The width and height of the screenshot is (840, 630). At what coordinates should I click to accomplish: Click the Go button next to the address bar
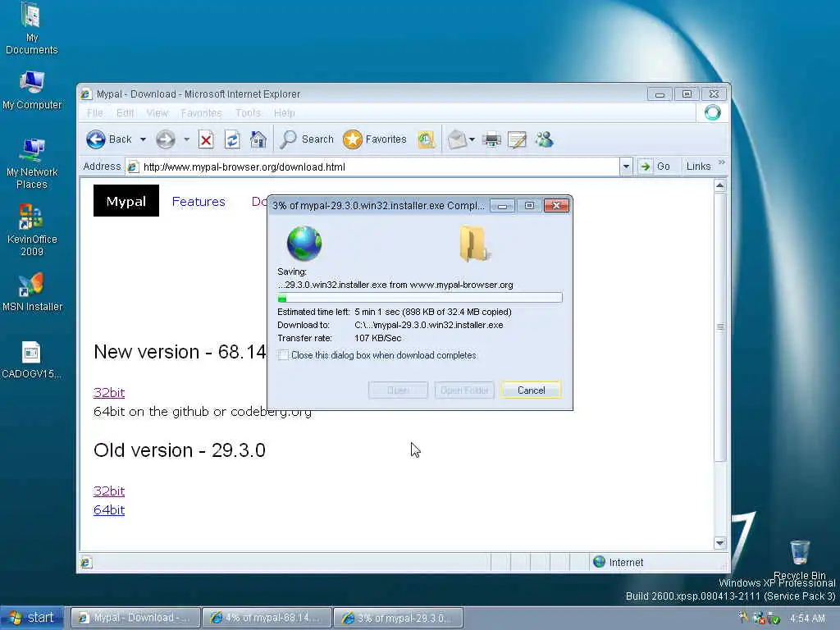tap(655, 167)
